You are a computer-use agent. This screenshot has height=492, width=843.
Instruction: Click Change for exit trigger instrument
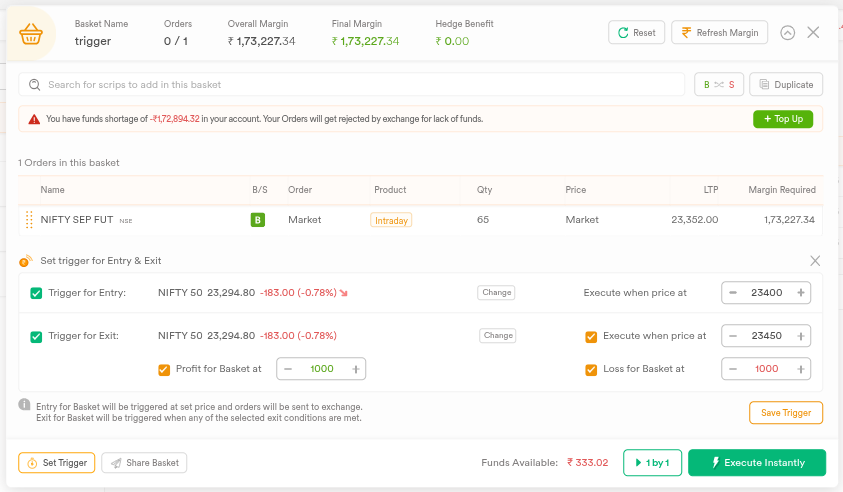point(498,336)
